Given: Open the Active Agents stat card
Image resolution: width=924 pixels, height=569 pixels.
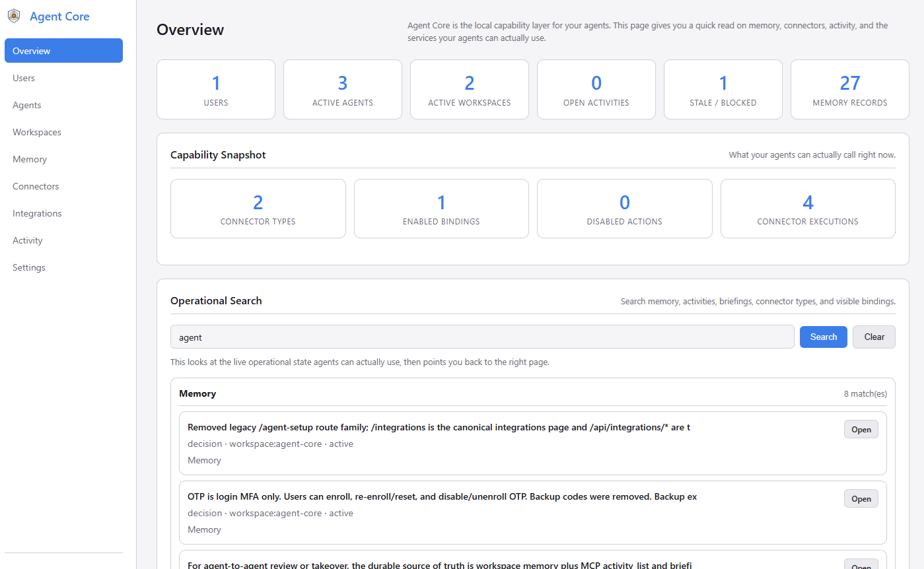Looking at the screenshot, I should pyautogui.click(x=343, y=90).
